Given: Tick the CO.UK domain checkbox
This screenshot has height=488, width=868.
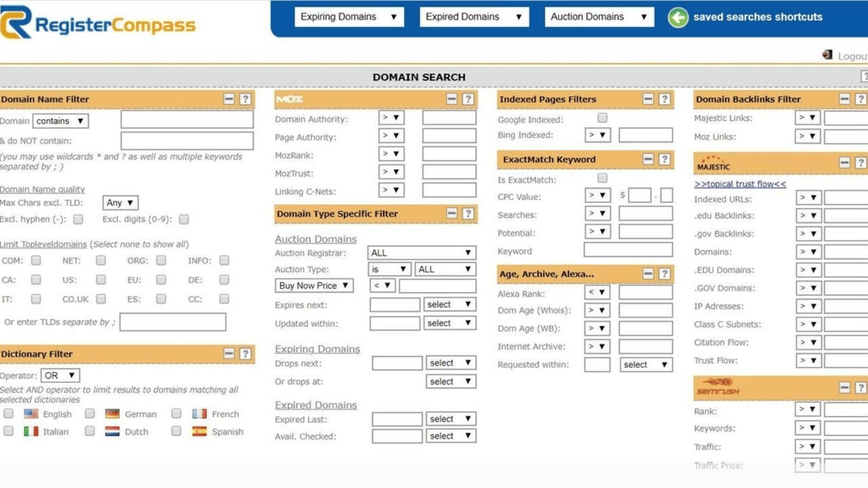Looking at the screenshot, I should point(101,299).
